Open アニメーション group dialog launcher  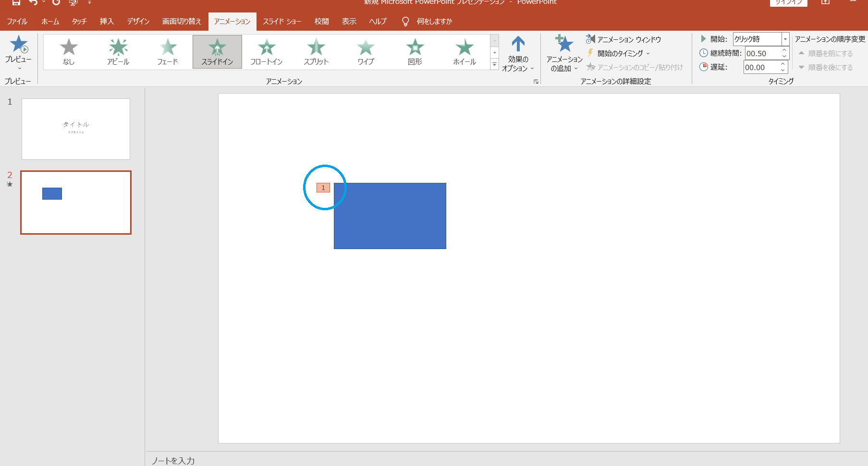click(x=537, y=82)
